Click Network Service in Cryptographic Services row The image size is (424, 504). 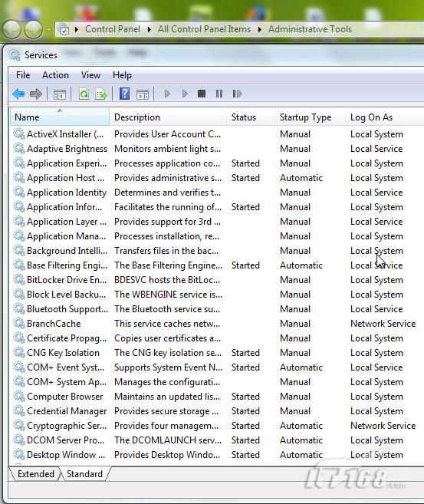tap(383, 426)
